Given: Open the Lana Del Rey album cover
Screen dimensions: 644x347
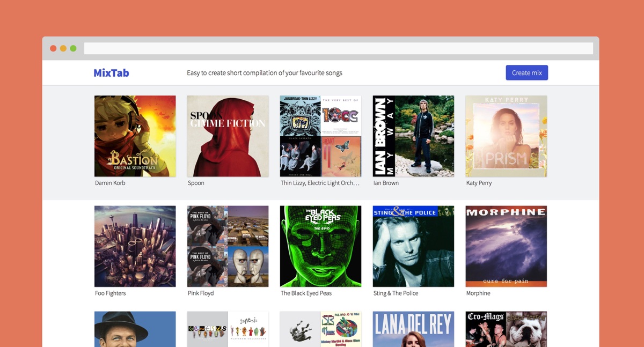Looking at the screenshot, I should point(414,329).
